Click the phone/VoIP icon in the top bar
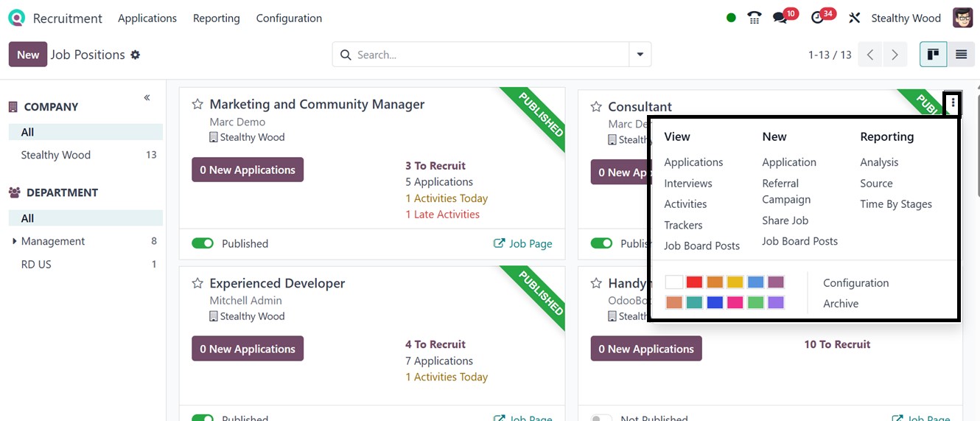This screenshot has height=421, width=980. pyautogui.click(x=754, y=18)
